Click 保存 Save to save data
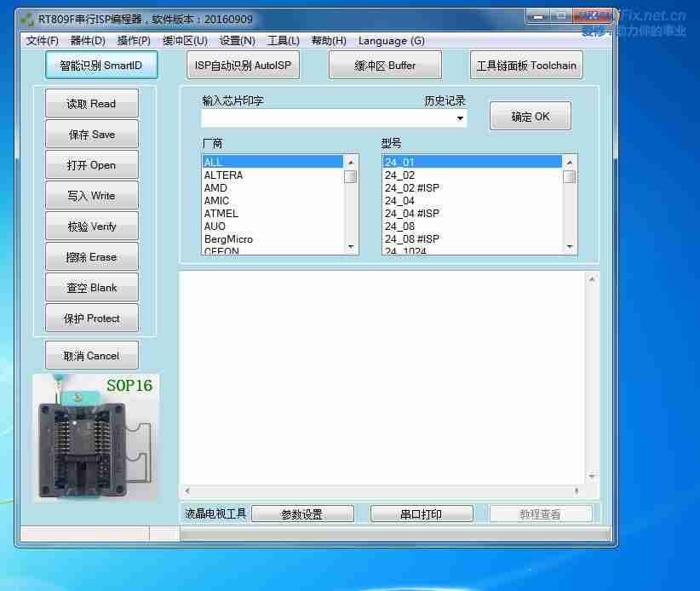 91,133
